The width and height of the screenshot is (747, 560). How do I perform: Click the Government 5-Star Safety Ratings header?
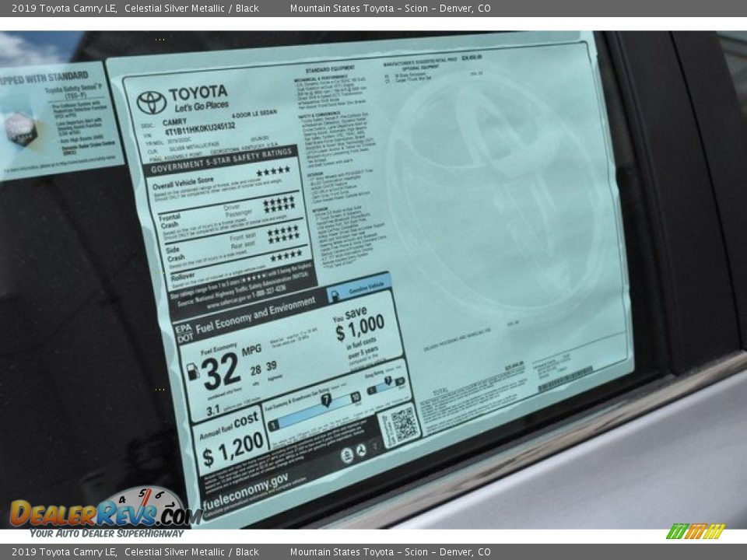coord(220,159)
